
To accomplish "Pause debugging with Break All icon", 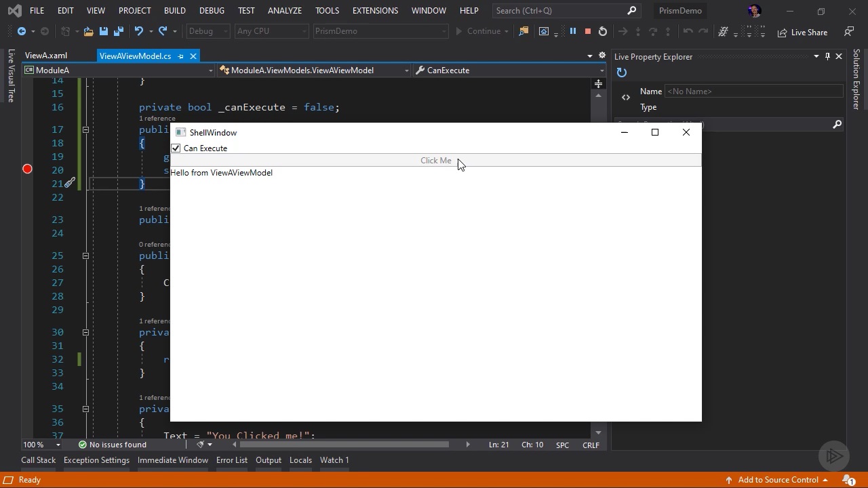I will pyautogui.click(x=573, y=31).
